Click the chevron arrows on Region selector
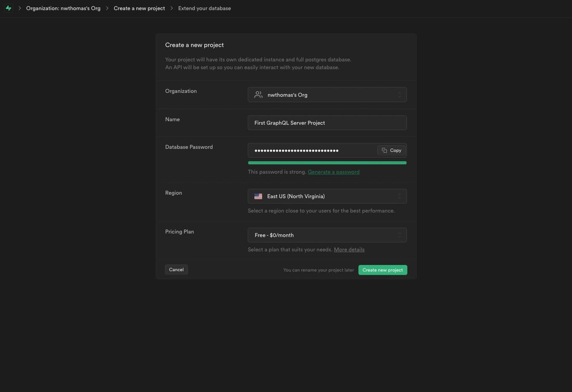 (399, 197)
